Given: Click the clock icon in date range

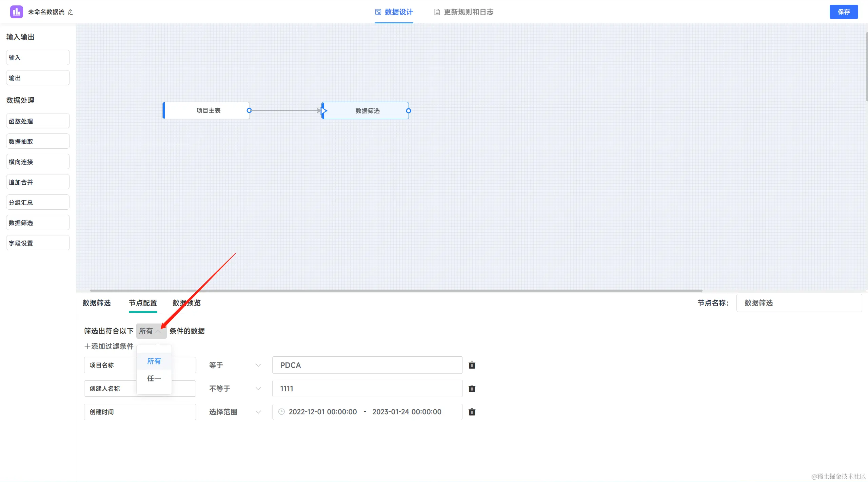Looking at the screenshot, I should pos(281,412).
